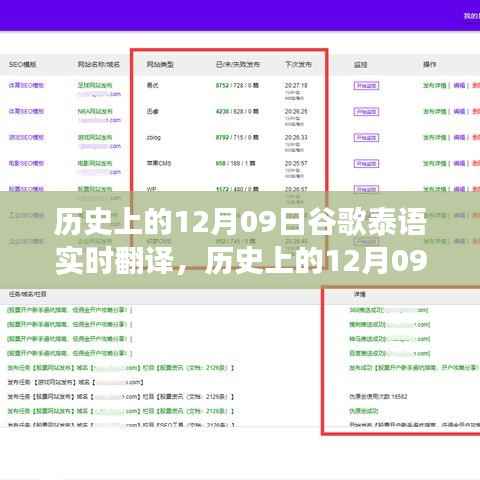The height and width of the screenshot is (480, 480).
Task: Select the zblog site type cell
Action: (154, 137)
